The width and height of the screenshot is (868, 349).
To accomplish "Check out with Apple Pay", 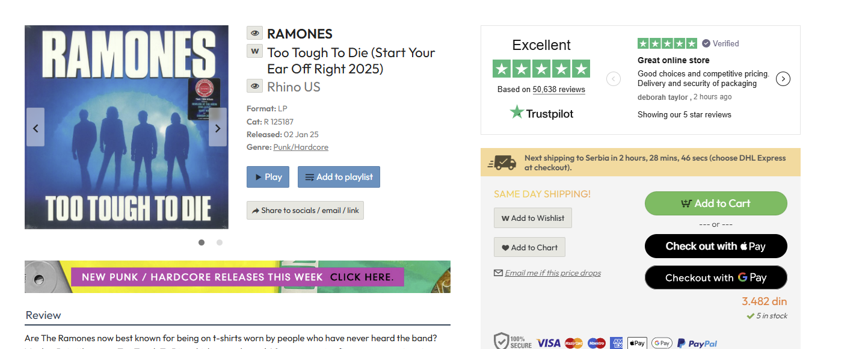I will [x=716, y=246].
